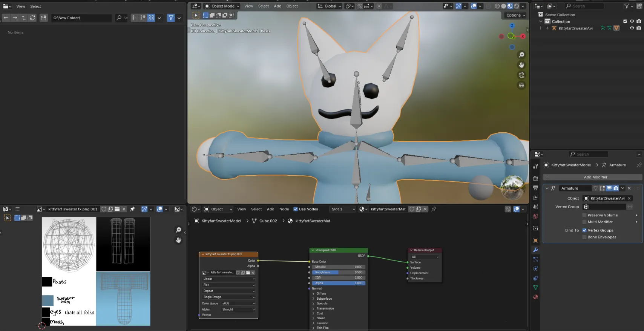
Task: Hide KittyfartSweaterAvi in viewport via eye icon
Action: [632, 28]
